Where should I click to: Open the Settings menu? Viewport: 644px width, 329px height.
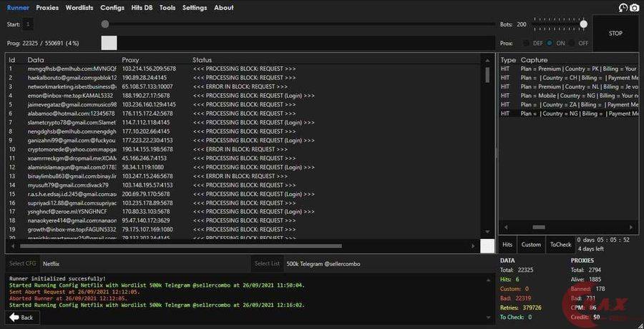coord(195,8)
